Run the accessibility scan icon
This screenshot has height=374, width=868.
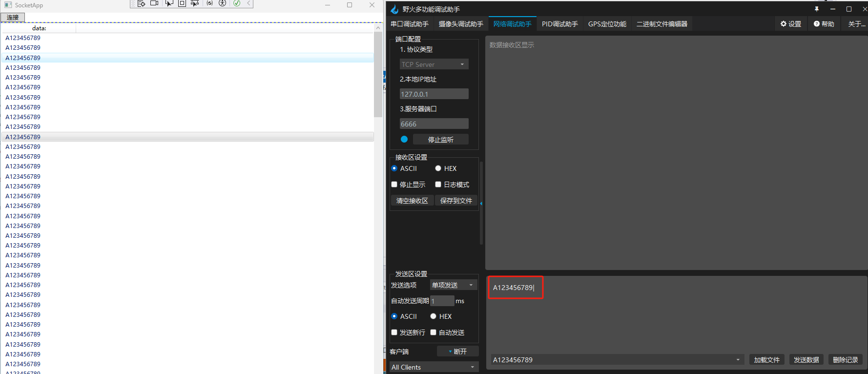222,3
